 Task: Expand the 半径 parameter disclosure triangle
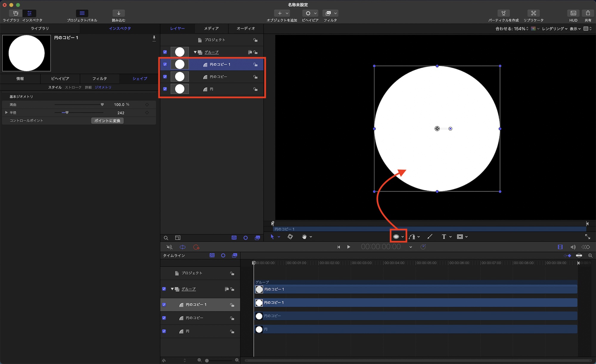6,113
